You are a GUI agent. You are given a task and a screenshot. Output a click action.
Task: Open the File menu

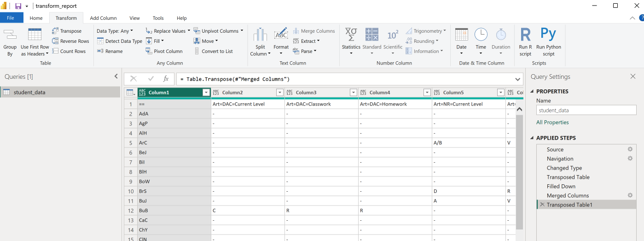click(12, 18)
